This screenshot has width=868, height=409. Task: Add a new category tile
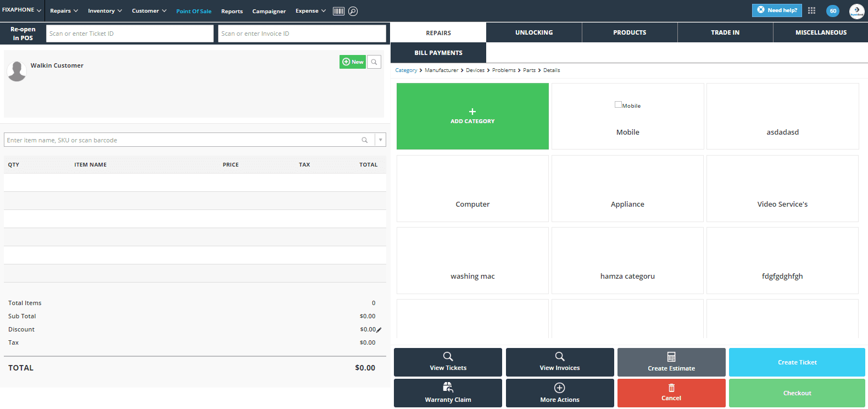pyautogui.click(x=472, y=116)
